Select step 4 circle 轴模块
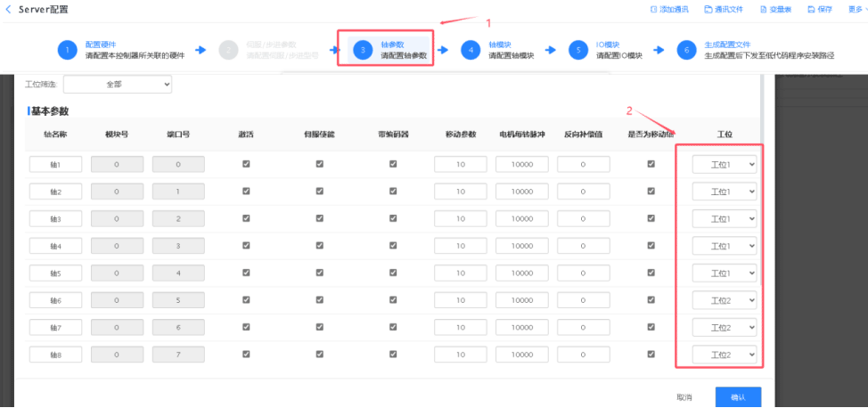 click(471, 50)
